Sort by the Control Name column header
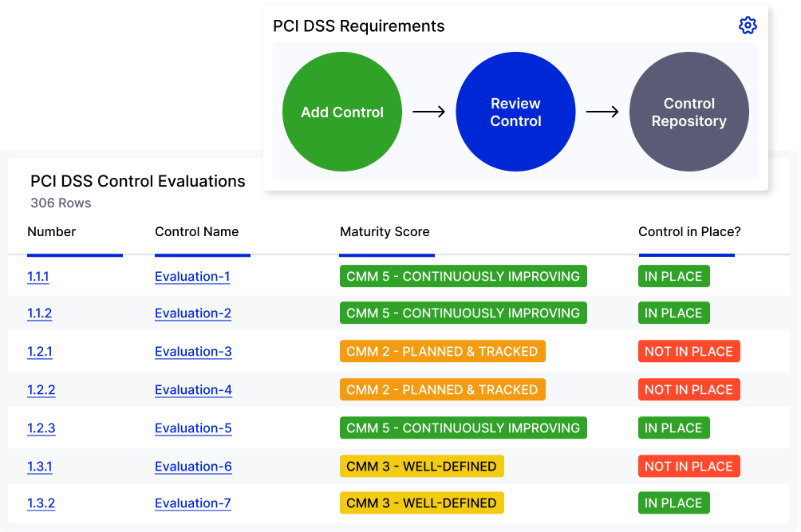The width and height of the screenshot is (801, 532). tap(197, 232)
